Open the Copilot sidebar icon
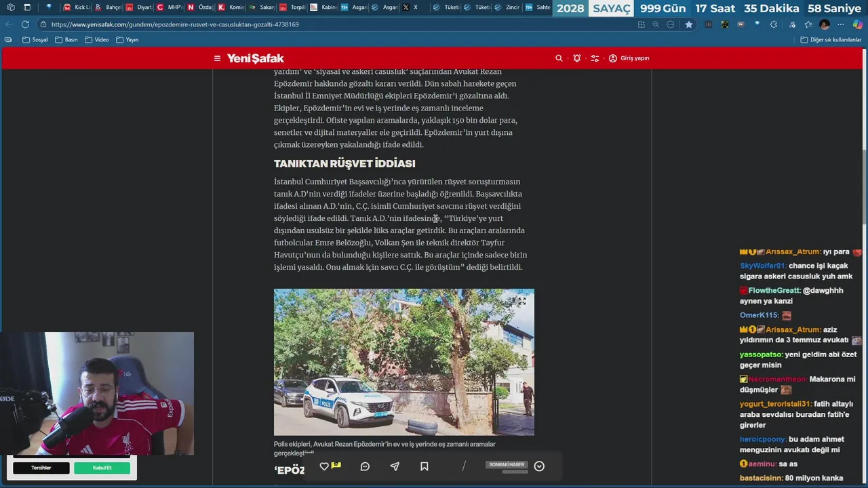Screen dimensions: 868x488 (x=858, y=24)
